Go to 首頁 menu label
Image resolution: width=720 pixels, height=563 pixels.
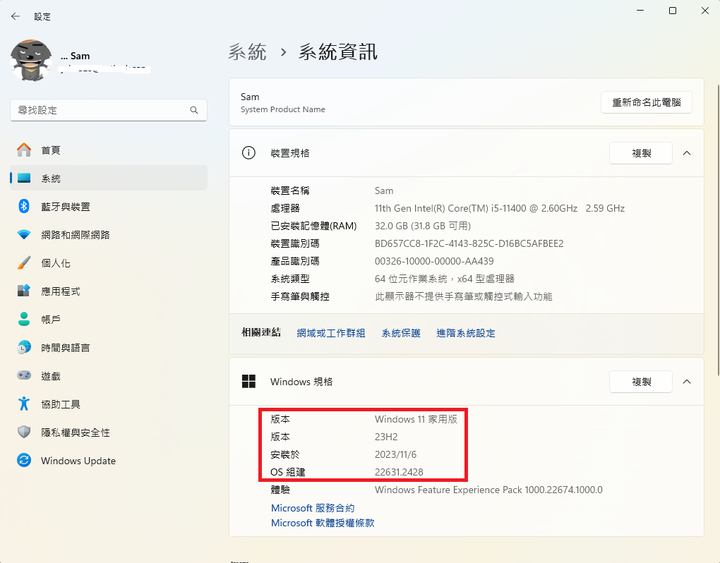51,150
